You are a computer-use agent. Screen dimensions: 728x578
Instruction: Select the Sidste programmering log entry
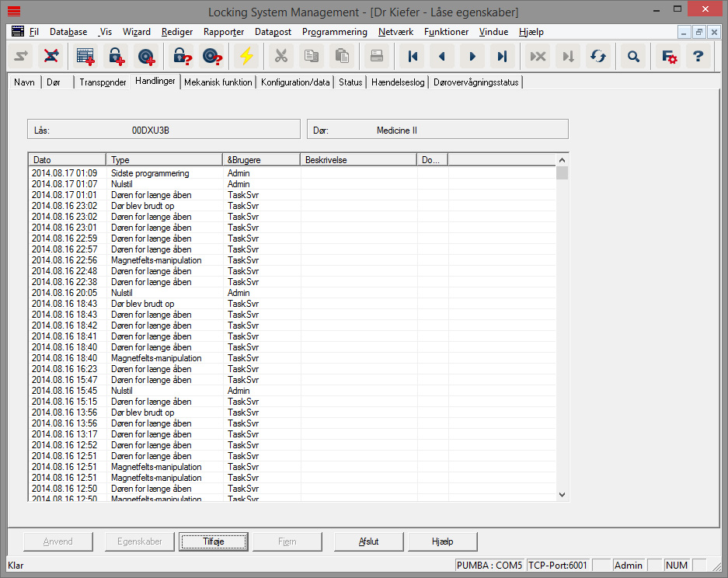(150, 173)
